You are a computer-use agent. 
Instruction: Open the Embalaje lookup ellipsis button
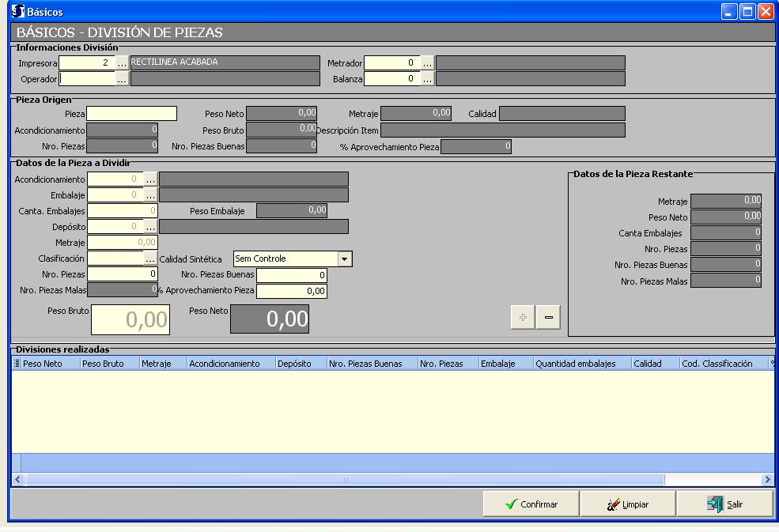[x=150, y=195]
